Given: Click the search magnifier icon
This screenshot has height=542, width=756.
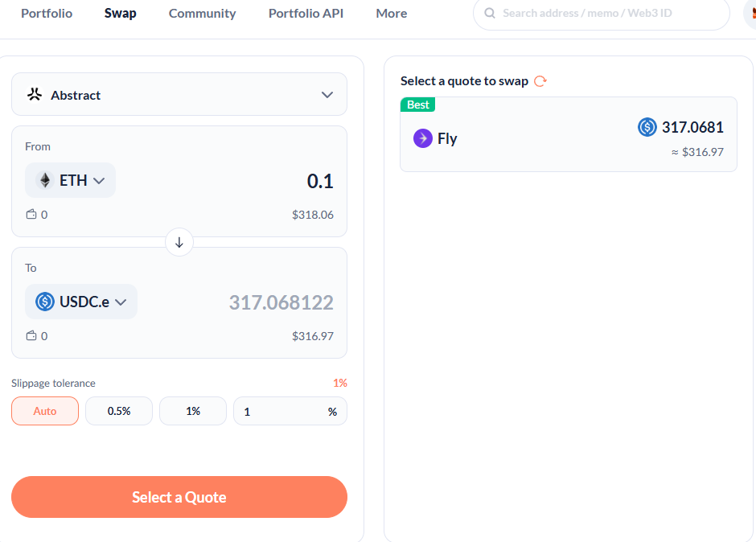Looking at the screenshot, I should [x=490, y=14].
